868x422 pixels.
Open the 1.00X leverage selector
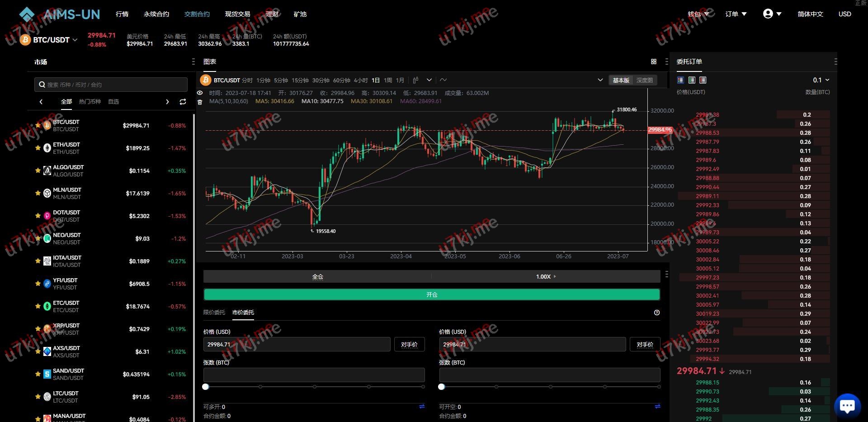pyautogui.click(x=546, y=276)
